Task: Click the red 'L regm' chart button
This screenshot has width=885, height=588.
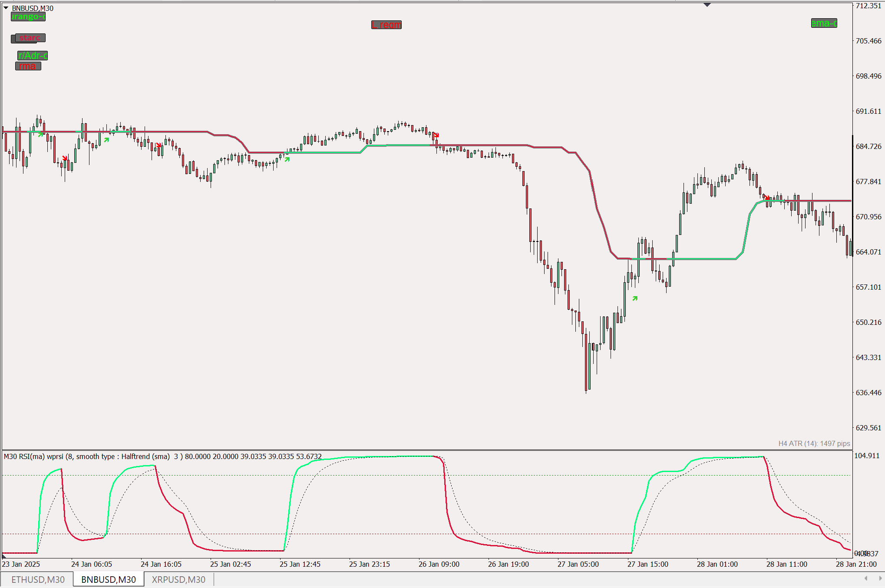Action: 386,25
